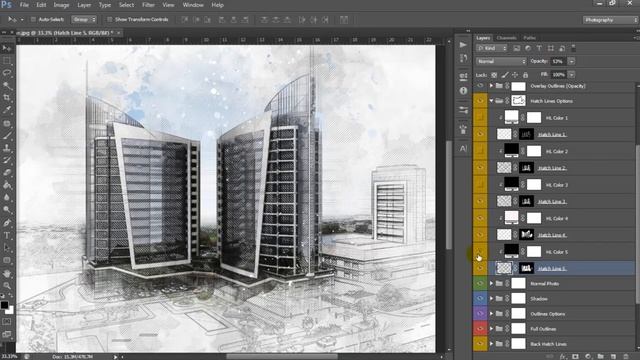Lock all on the selected layer
The width and height of the screenshot is (640, 360).
point(525,75)
